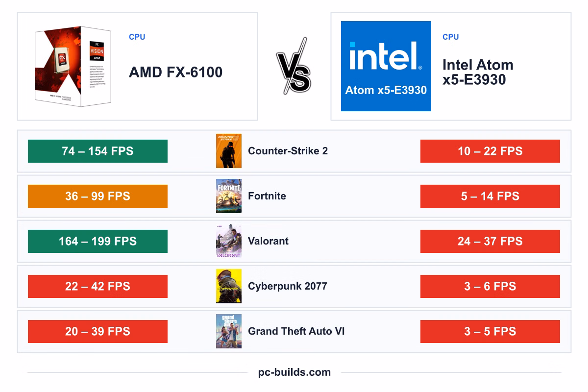Click the Grand Theft Auto VI cover
The width and height of the screenshot is (588, 392).
[x=229, y=331]
